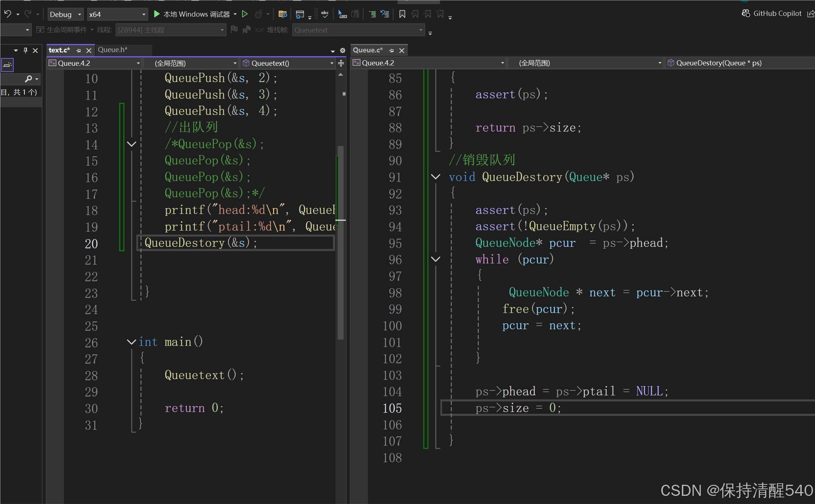Select the Queue.c tab
815x504 pixels.
(367, 50)
